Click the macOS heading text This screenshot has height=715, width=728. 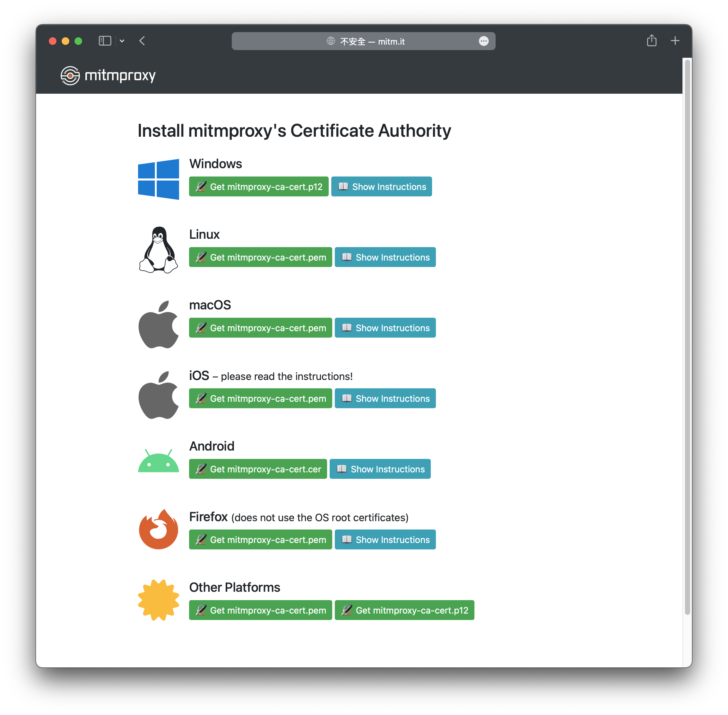point(210,305)
